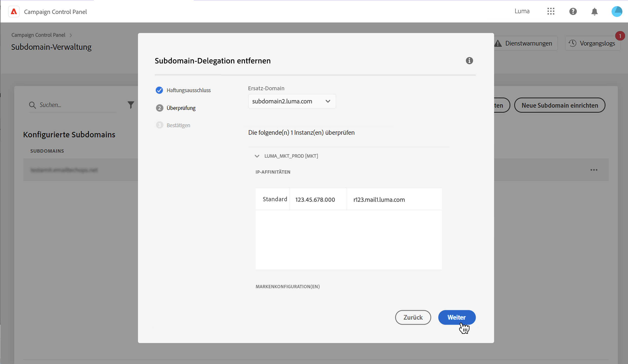Click the Weiter button

(x=457, y=317)
